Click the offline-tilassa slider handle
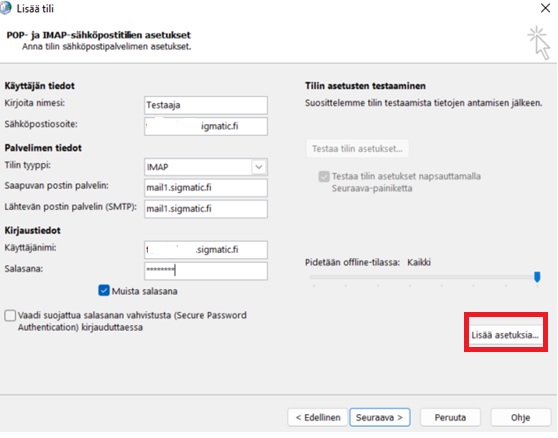Screen dimensions: 558x438 tap(537, 276)
